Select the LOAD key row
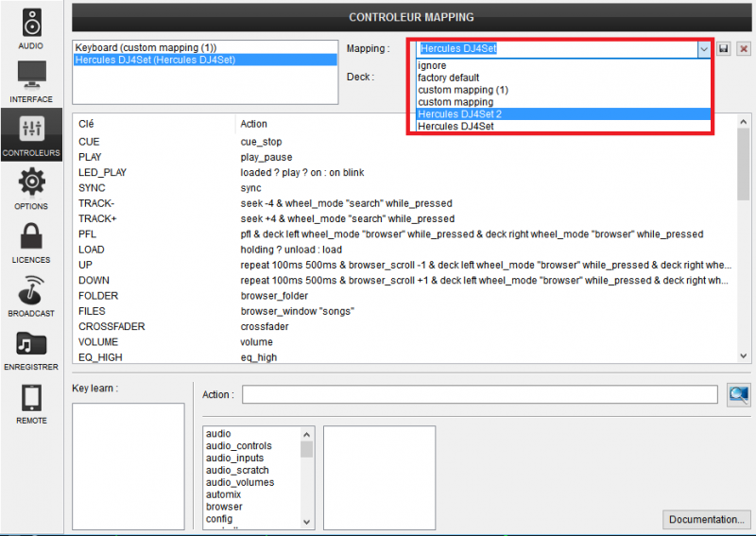Viewport: 756px width, 536px height. coord(405,250)
